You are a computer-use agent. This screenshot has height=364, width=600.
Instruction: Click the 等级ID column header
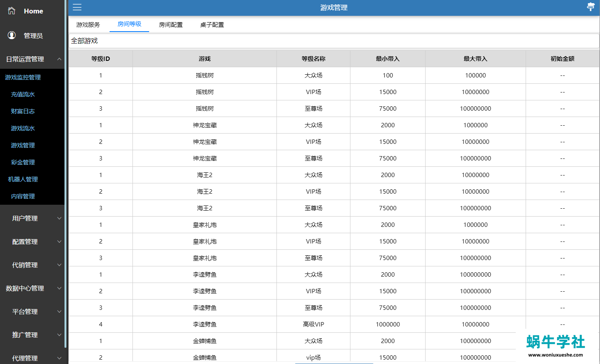100,59
